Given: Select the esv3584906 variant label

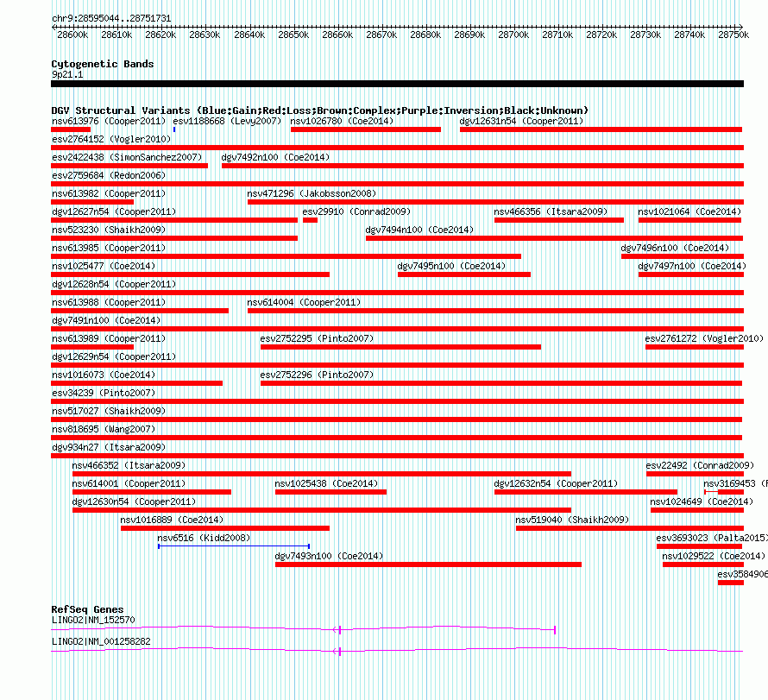Looking at the screenshot, I should tap(742, 574).
